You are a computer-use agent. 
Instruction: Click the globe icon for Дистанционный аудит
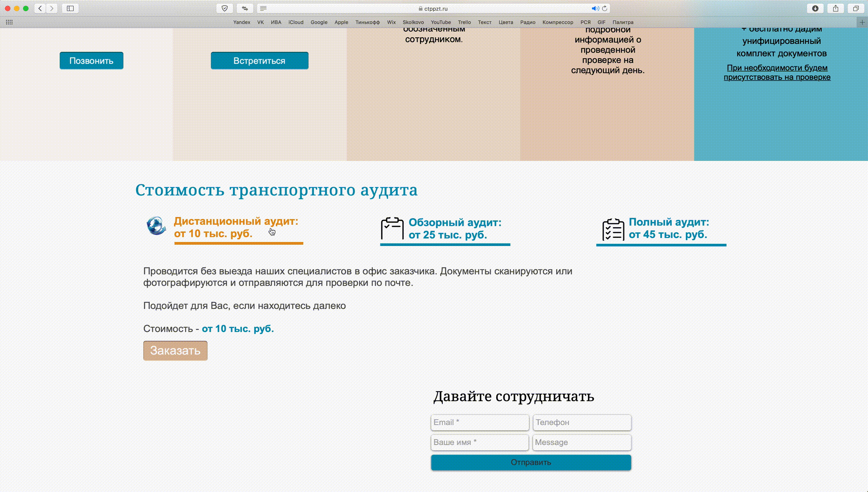[x=156, y=225]
